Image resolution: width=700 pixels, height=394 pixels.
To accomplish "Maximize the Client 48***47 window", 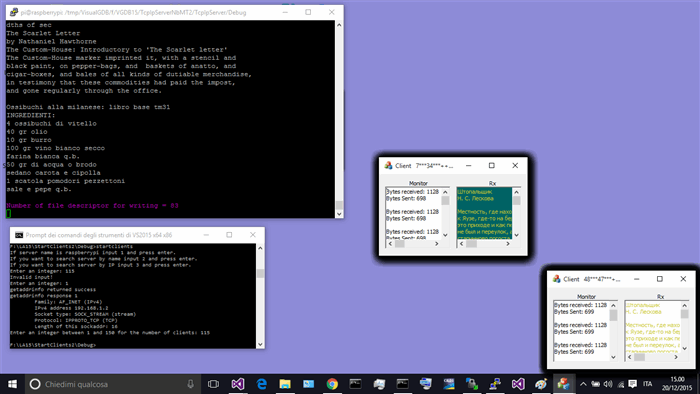I will pos(659,279).
